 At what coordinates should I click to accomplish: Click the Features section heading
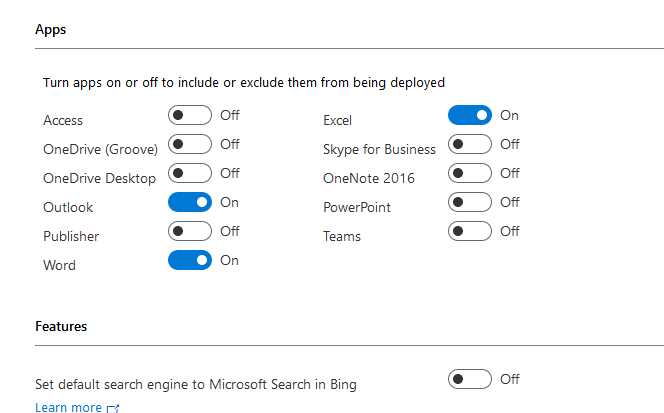click(x=61, y=326)
